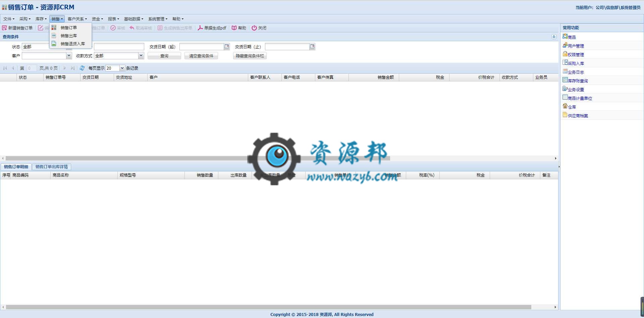This screenshot has width=644, height=318.
Task: Click the 取消审核 undo arrow icon
Action: point(132,28)
